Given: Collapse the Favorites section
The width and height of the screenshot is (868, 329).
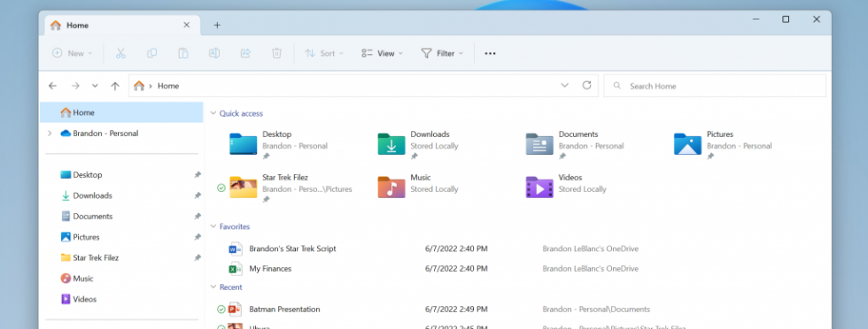Looking at the screenshot, I should [x=213, y=226].
